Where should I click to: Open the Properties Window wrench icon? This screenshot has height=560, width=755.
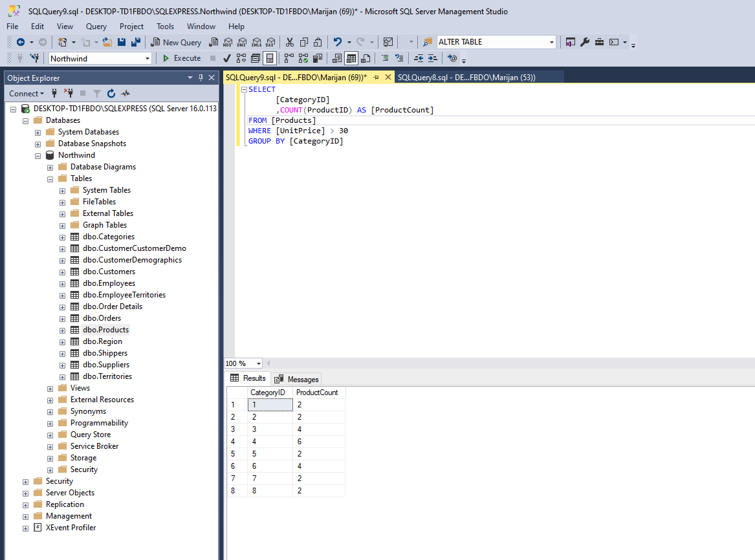(x=585, y=42)
